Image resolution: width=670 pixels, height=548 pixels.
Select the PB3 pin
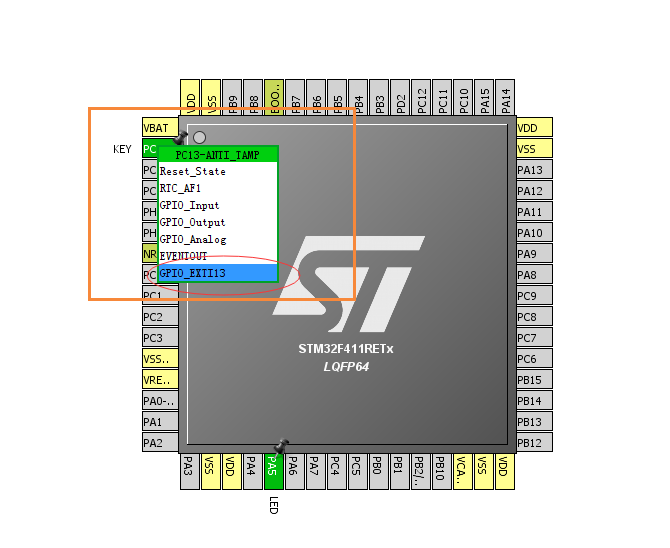[379, 97]
